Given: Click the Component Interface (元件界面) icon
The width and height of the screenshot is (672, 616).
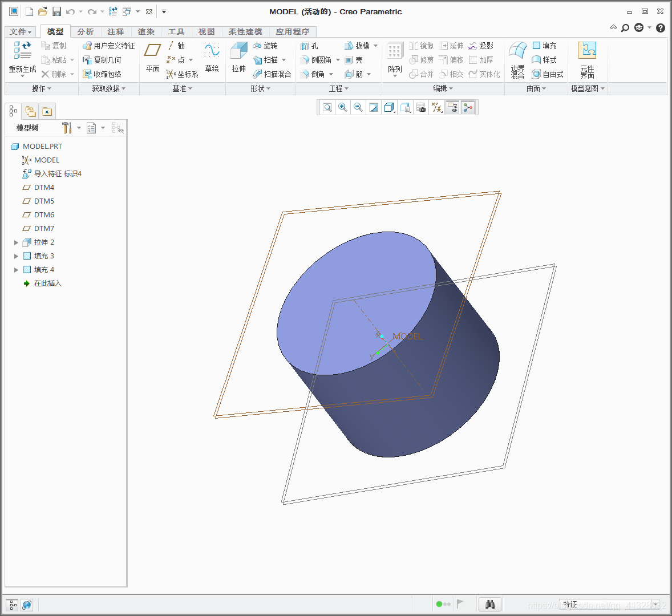Looking at the screenshot, I should pos(587,60).
